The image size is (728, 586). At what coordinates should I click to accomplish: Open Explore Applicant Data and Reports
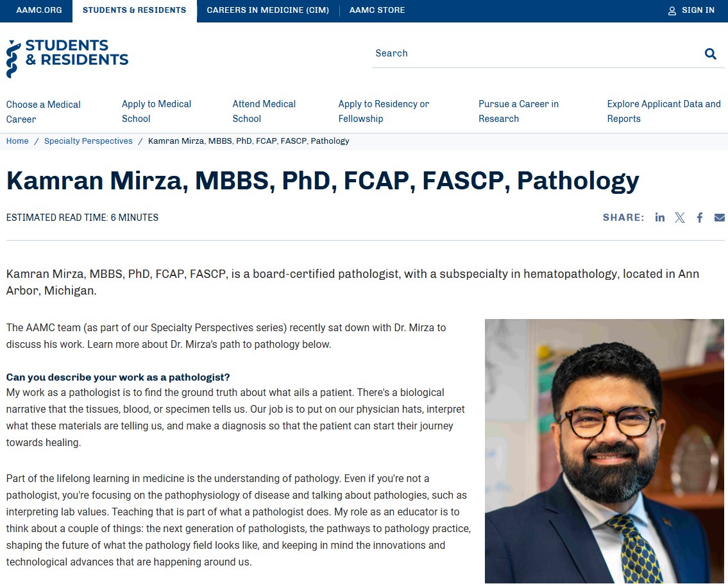click(x=664, y=111)
